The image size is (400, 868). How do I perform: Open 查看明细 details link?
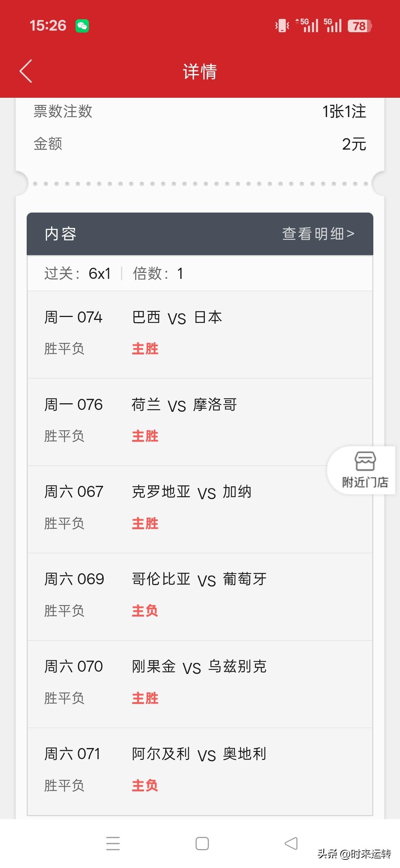[319, 234]
